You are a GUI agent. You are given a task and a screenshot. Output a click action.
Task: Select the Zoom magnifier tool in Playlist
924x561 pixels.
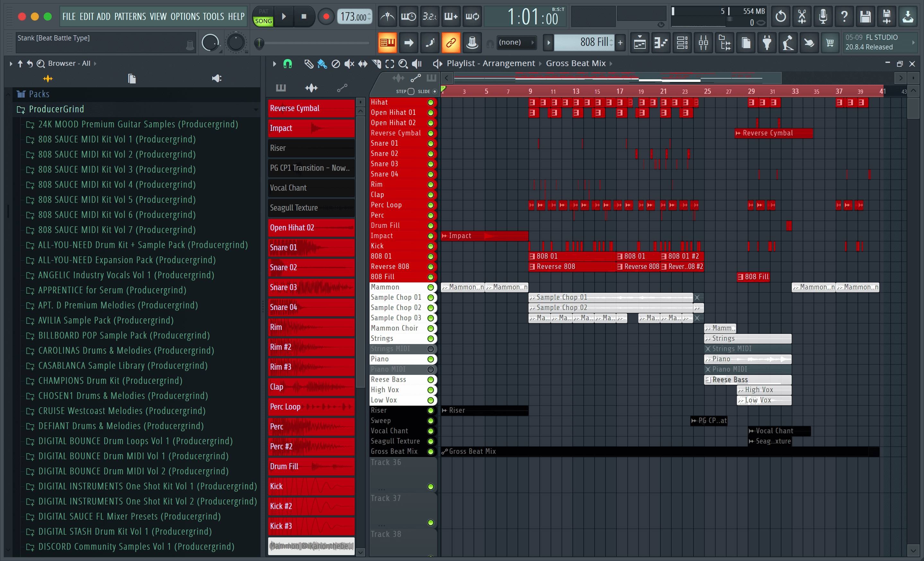[403, 64]
